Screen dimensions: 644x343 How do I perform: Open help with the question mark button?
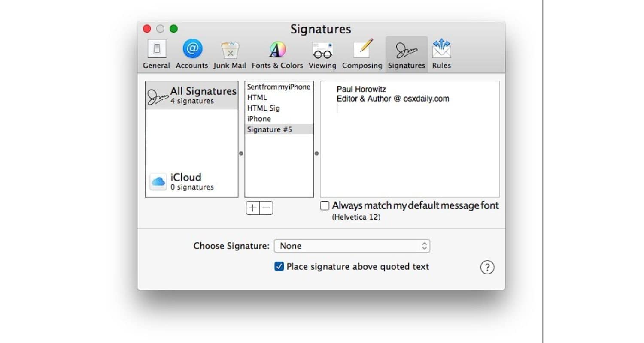click(x=487, y=267)
